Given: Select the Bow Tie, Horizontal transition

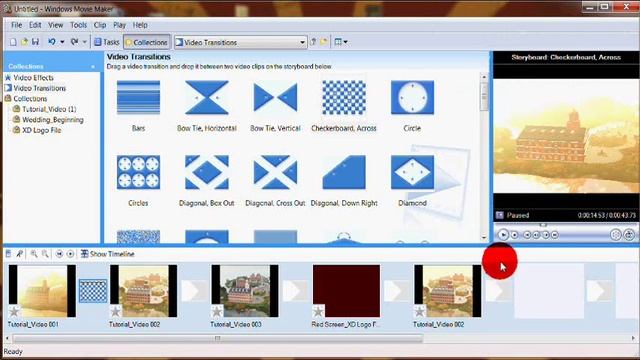Looking at the screenshot, I should pyautogui.click(x=207, y=98).
